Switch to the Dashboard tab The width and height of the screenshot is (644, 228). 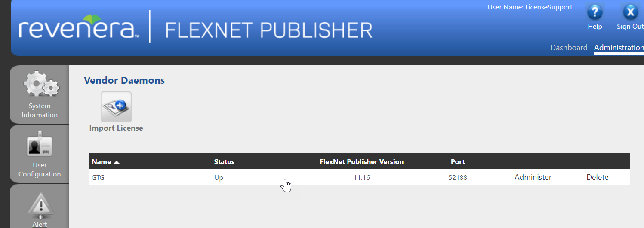click(569, 48)
